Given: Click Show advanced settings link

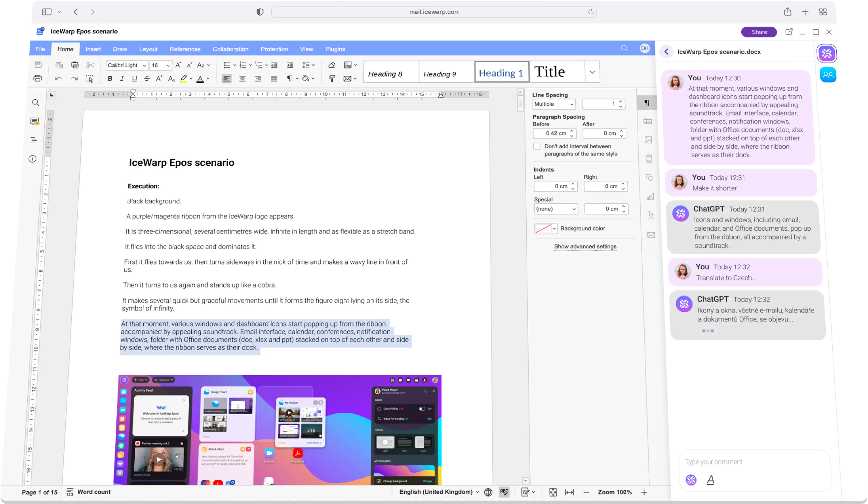Looking at the screenshot, I should 585,246.
